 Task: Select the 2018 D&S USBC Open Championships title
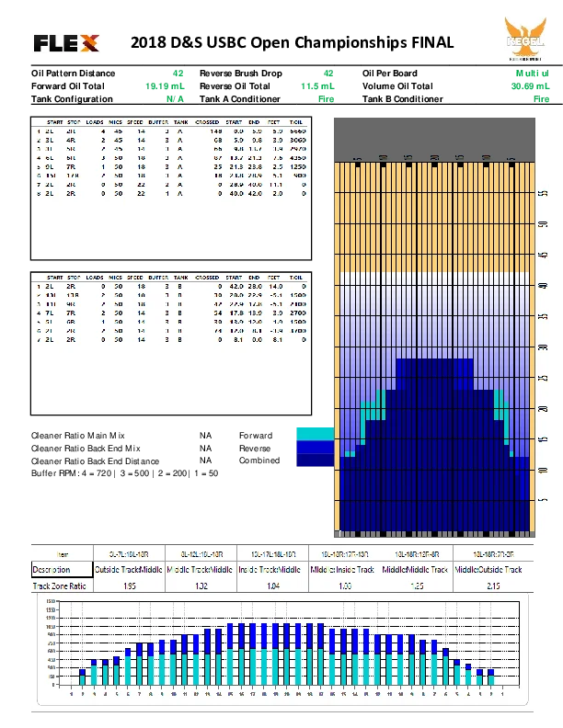[292, 42]
